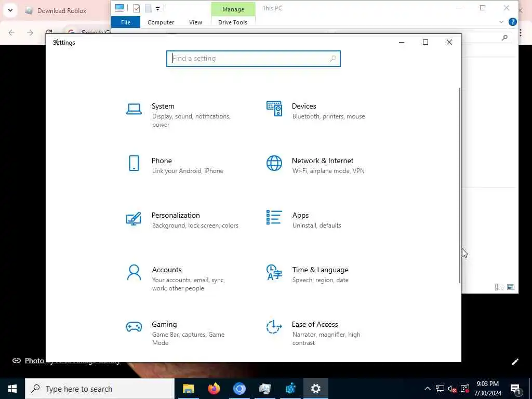Click Properties checkmark icon in This PC title bar
This screenshot has height=399, width=532.
pyautogui.click(x=137, y=8)
